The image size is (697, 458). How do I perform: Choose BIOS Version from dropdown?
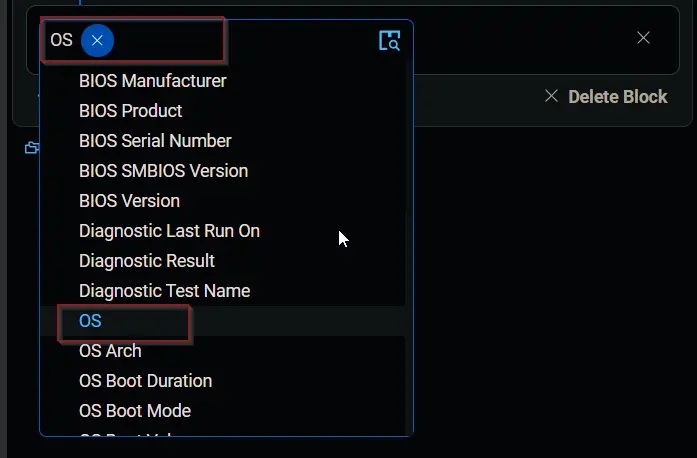pos(129,201)
